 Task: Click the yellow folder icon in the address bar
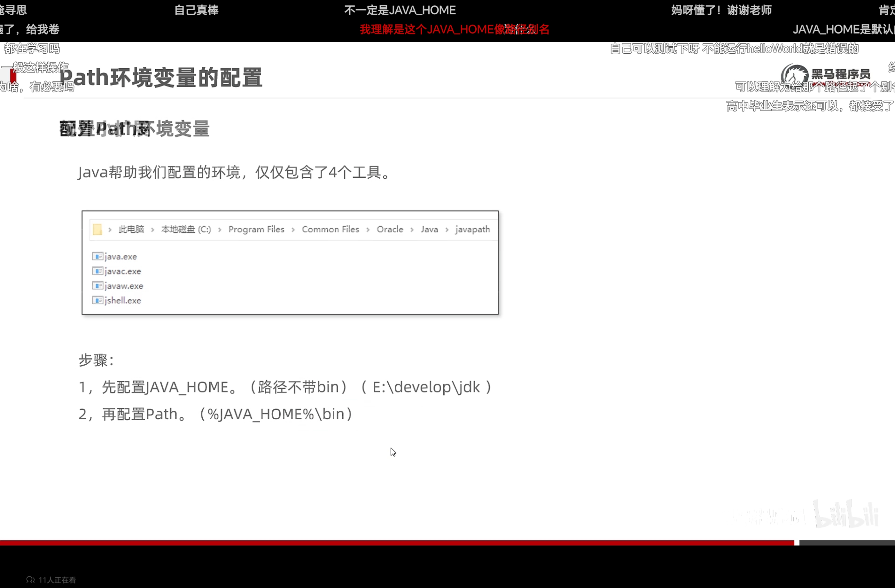(97, 229)
